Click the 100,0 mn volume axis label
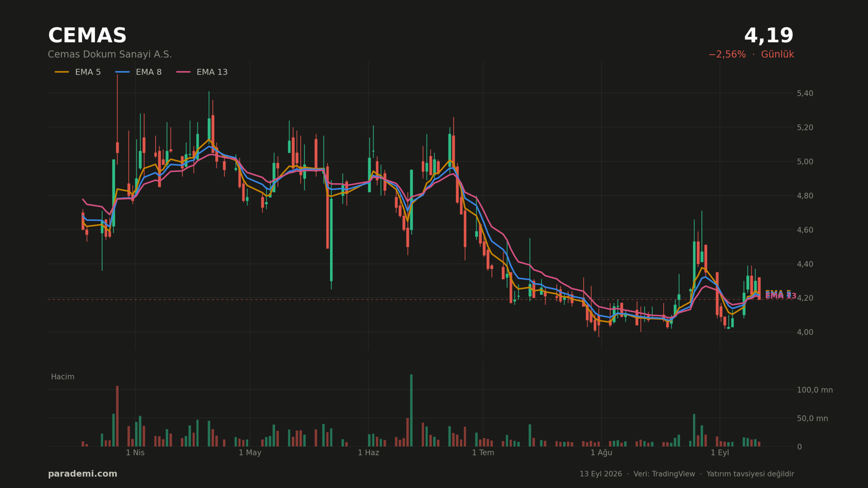 815,390
